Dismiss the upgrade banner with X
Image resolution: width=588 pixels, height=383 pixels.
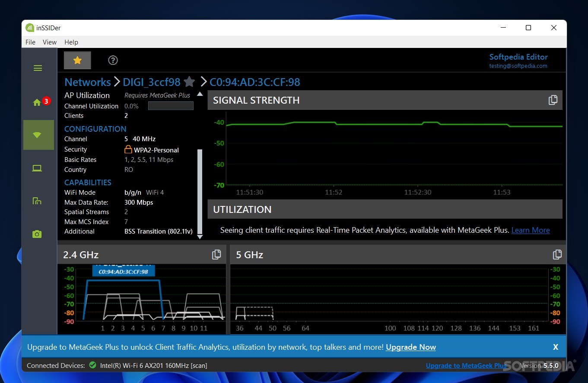pyautogui.click(x=556, y=347)
